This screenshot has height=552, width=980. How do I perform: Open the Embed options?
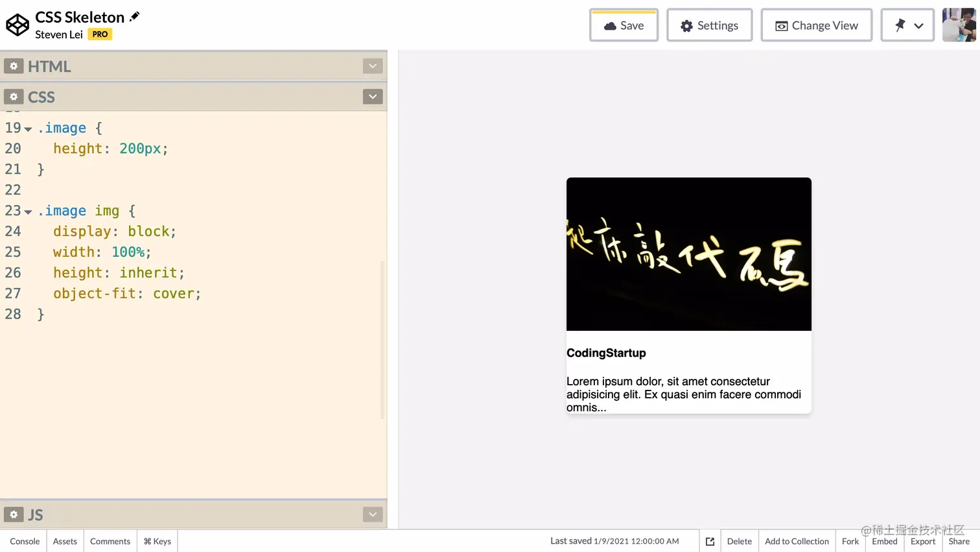coord(884,540)
